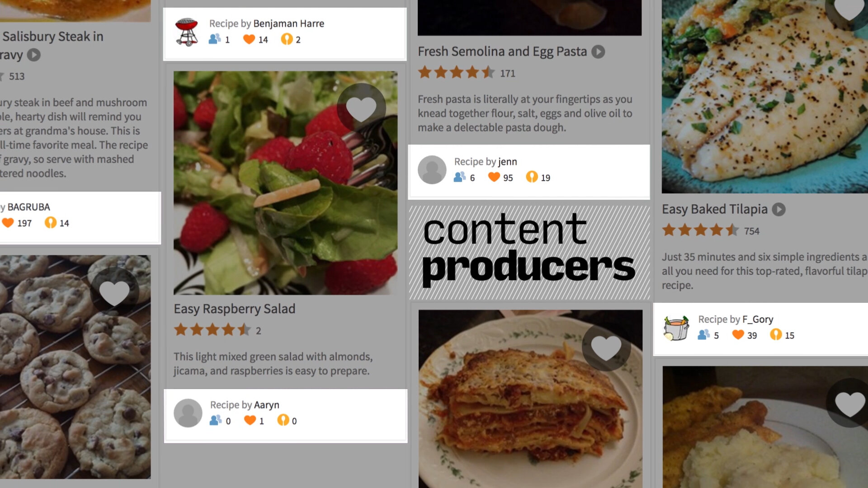Play the Easy Baked Tilapia video icon

778,210
